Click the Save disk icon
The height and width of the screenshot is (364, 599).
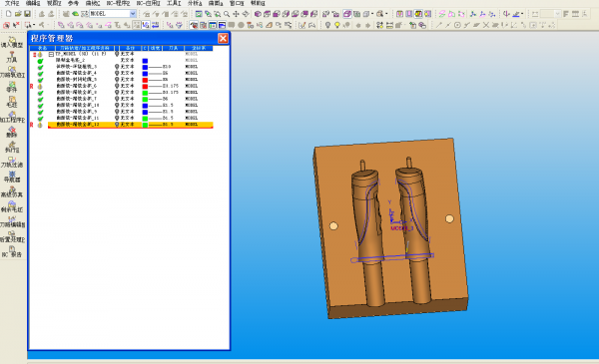click(x=27, y=14)
